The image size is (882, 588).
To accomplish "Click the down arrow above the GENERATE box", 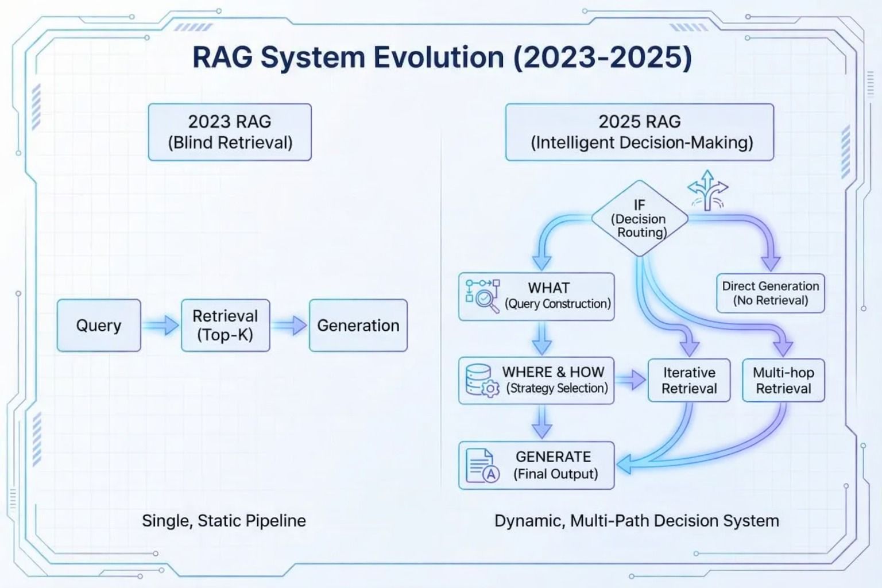I will pyautogui.click(x=541, y=423).
